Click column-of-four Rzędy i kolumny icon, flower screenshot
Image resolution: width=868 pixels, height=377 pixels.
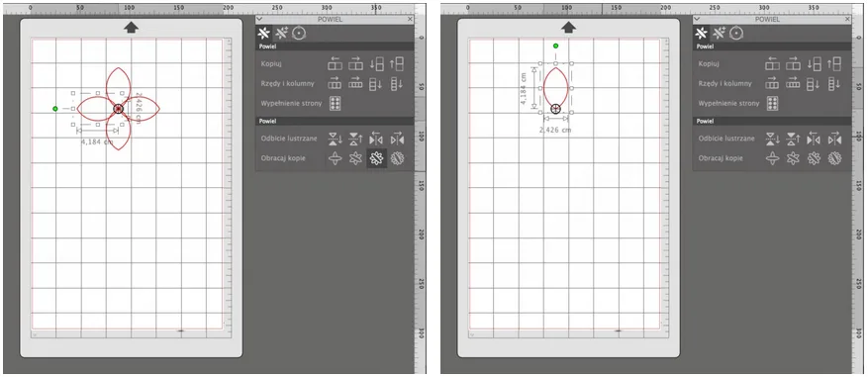[397, 83]
